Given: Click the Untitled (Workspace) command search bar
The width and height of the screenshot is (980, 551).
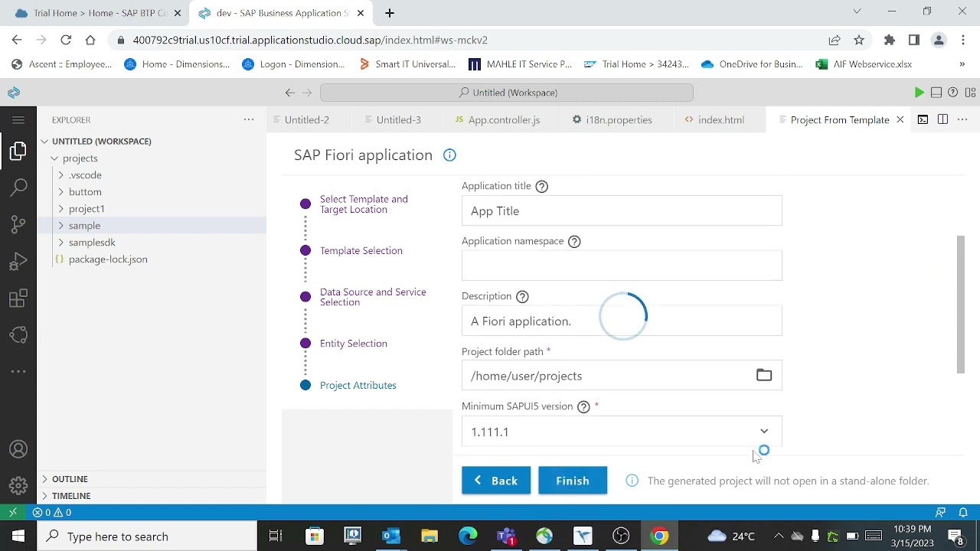Looking at the screenshot, I should click(x=507, y=93).
